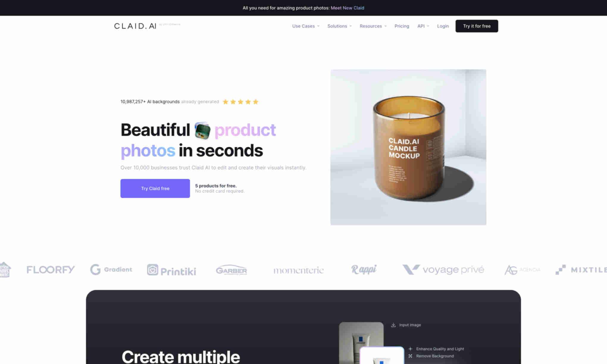This screenshot has height=364, width=607.
Task: Click the Floorfy brand icon
Action: (51, 269)
